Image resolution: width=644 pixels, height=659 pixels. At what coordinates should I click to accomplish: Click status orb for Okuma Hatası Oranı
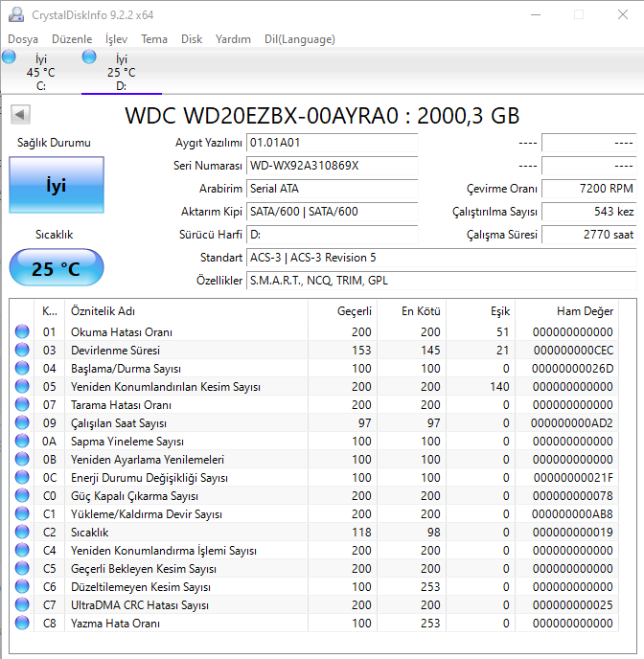pyautogui.click(x=22, y=331)
